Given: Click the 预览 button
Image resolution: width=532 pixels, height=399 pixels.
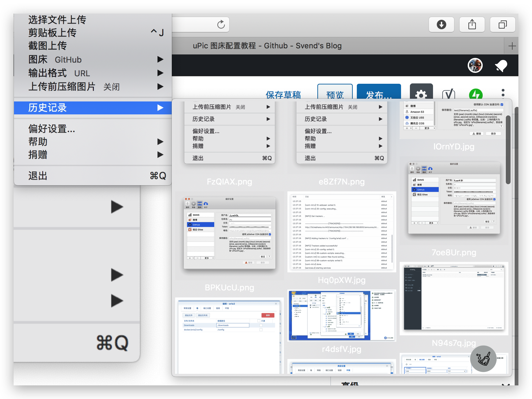Looking at the screenshot, I should click(x=335, y=92).
